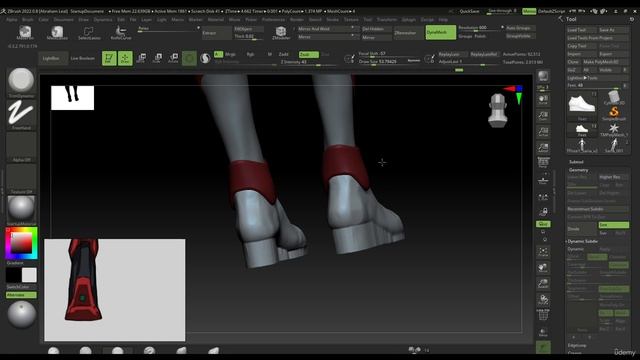Expand the EdgeLoop section

(x=577, y=346)
